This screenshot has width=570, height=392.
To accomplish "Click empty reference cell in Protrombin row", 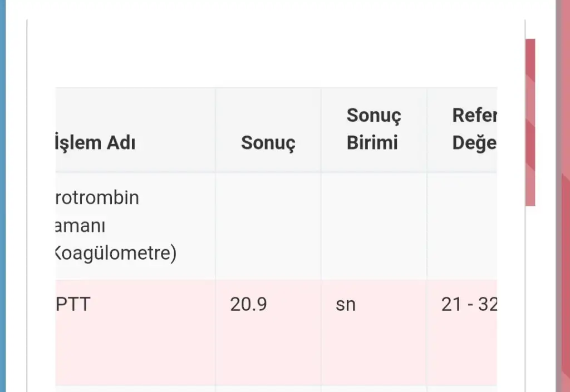I will pos(462,226).
